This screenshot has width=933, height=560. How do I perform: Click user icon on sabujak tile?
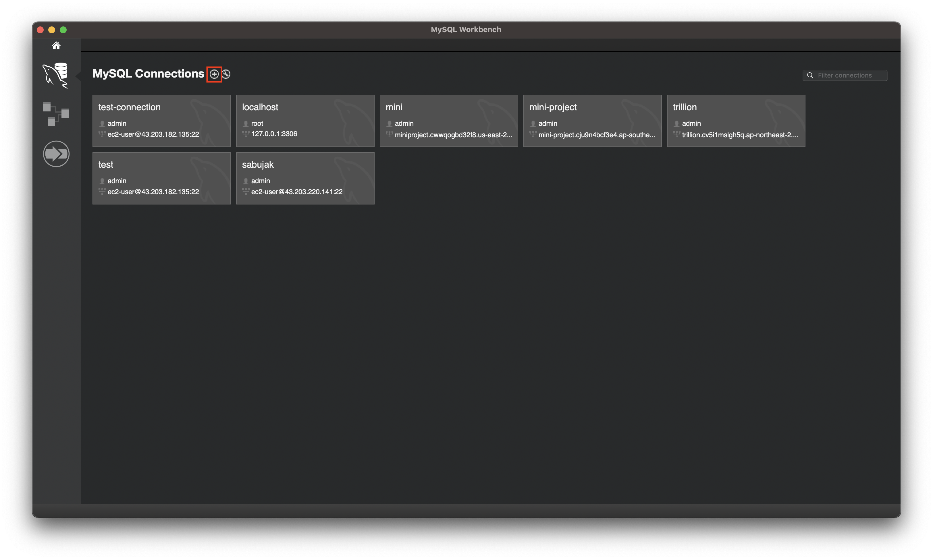point(246,181)
